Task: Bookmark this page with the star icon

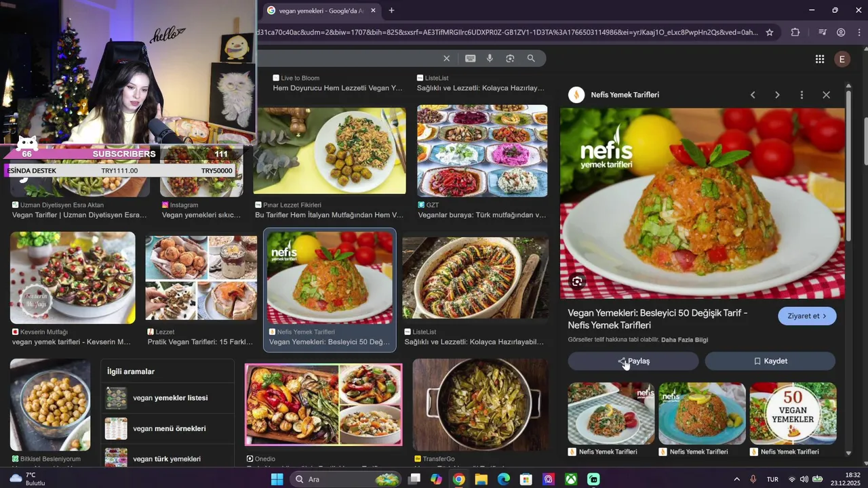Action: pos(769,32)
